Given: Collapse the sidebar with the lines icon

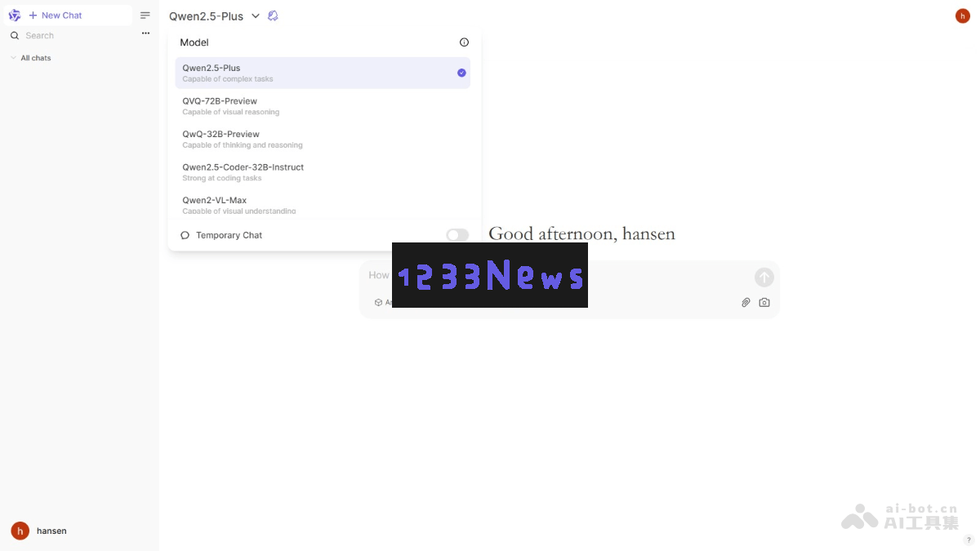Looking at the screenshot, I should (x=145, y=16).
